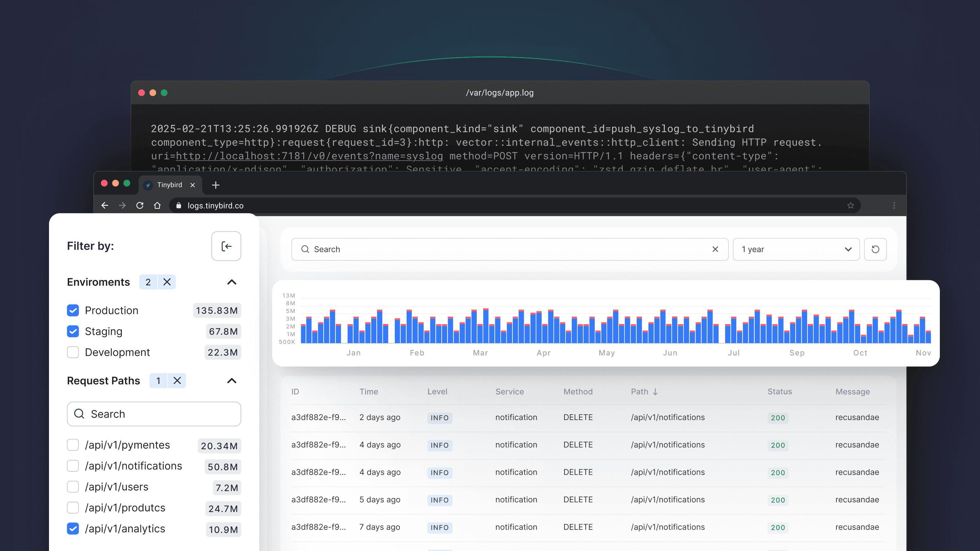Open browser three-dot menu
Viewport: 980px width, 551px height.
click(894, 205)
